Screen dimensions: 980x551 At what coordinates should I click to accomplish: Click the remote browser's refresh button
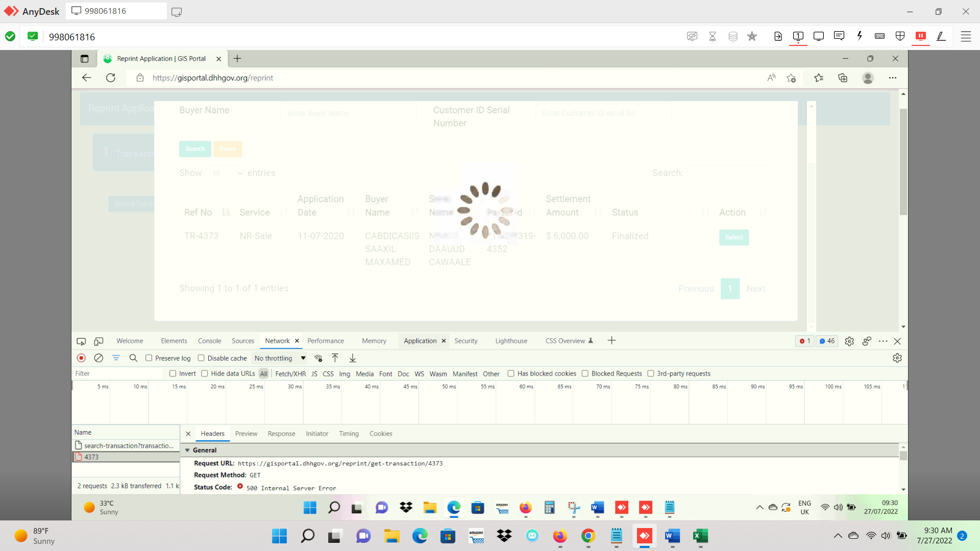(x=111, y=78)
